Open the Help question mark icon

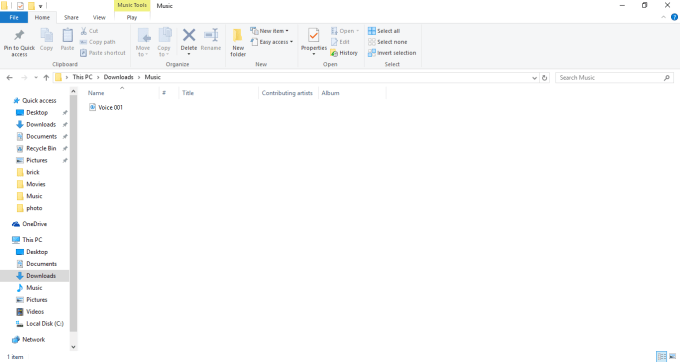tap(674, 17)
